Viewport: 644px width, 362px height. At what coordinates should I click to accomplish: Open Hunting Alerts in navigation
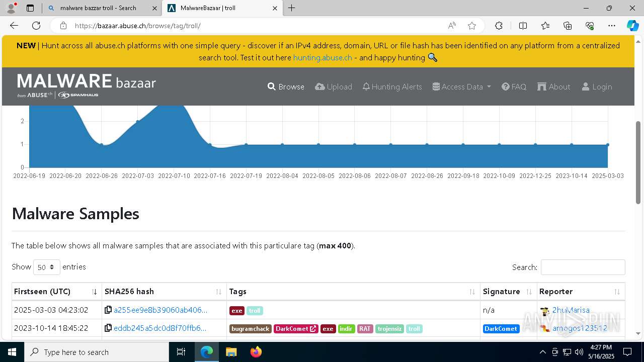(392, 86)
